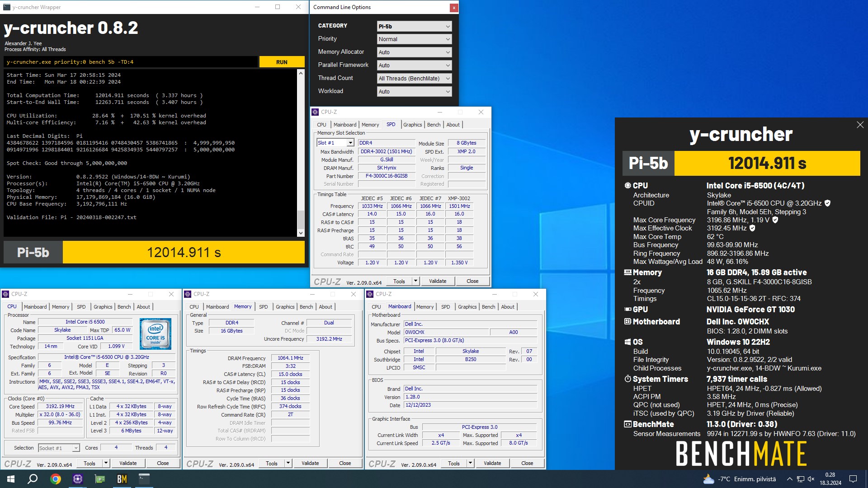868x488 pixels.
Task: Click BenchMate Motherboard section icon
Action: (x=627, y=322)
